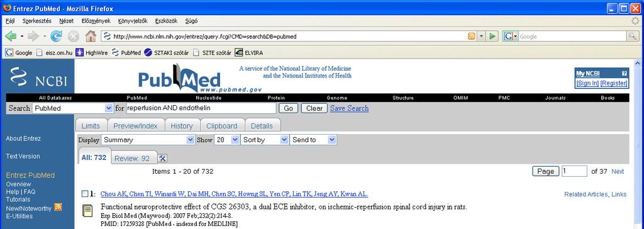Click the NCBI logo
Viewport: 644px width, 229px height.
pos(38,77)
